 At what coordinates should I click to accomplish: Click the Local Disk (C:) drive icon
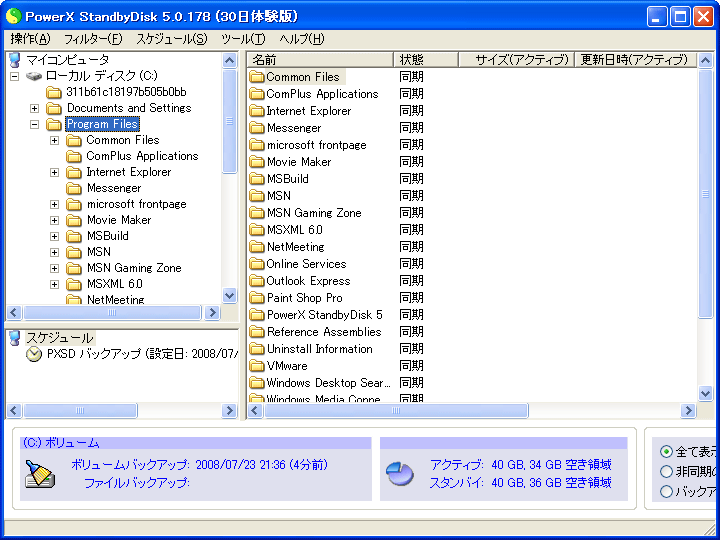(x=34, y=76)
